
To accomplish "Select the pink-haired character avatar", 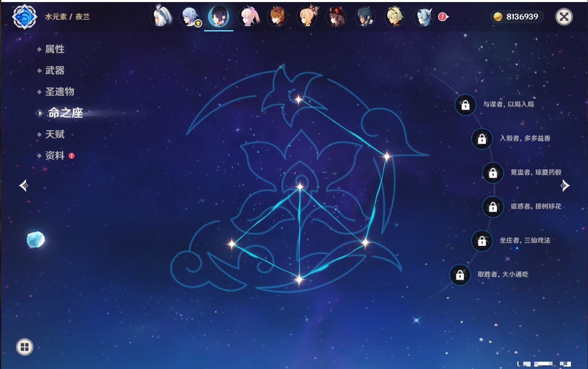I will pos(248,17).
